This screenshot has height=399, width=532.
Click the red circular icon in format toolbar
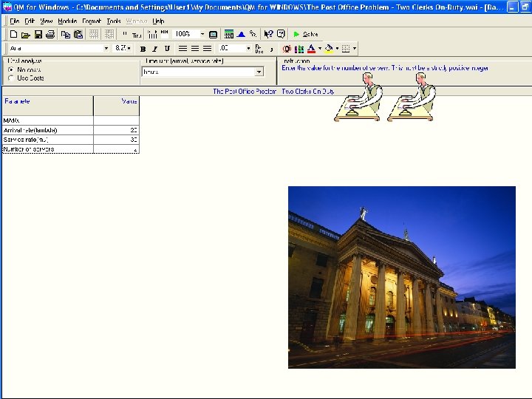coord(287,49)
